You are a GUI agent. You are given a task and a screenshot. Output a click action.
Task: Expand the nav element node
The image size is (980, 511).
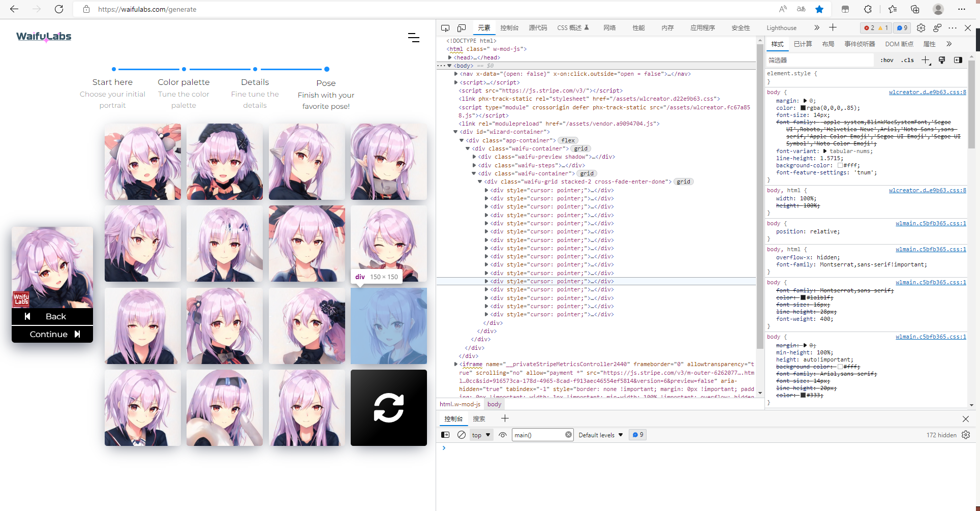click(456, 74)
